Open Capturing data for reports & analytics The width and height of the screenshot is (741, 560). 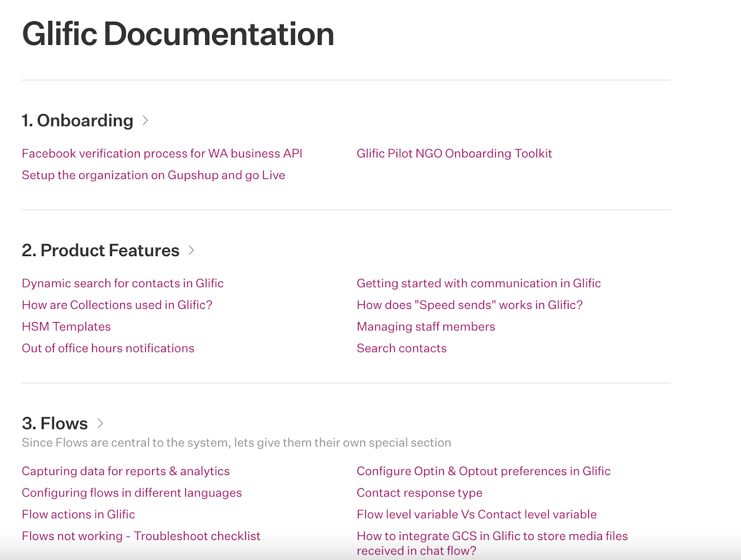pos(126,471)
